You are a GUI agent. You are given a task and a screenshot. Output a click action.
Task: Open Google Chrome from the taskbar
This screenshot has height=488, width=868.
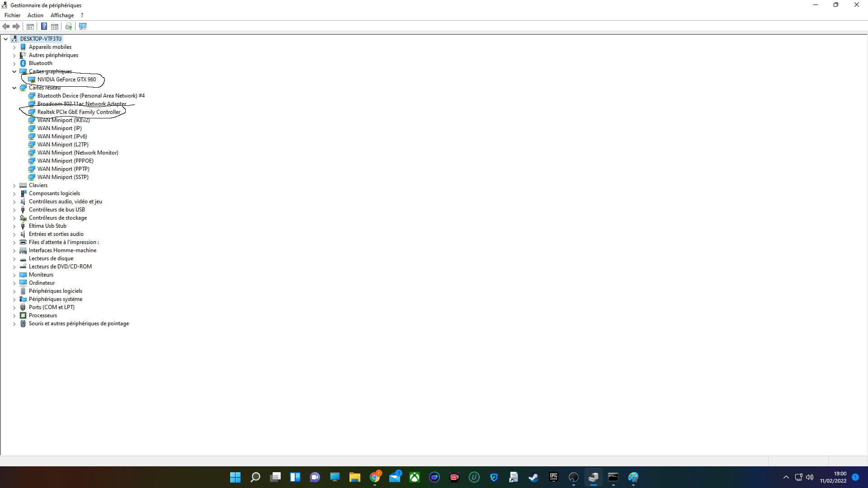click(375, 477)
